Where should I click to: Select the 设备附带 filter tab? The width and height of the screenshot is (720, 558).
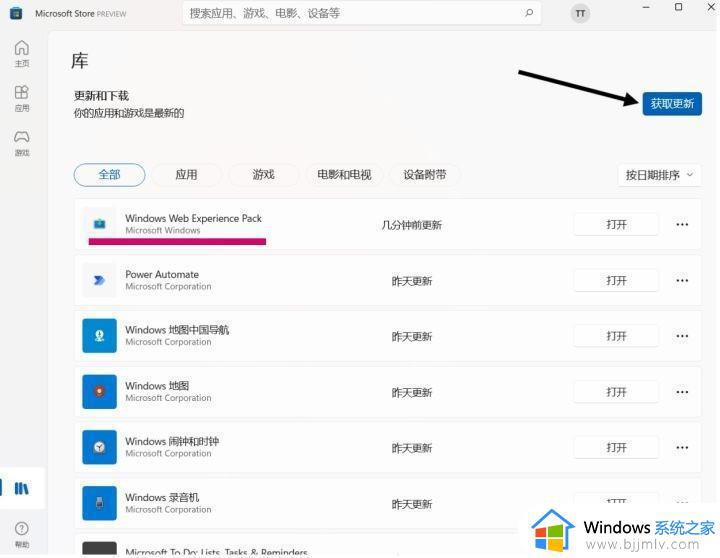[x=425, y=175]
